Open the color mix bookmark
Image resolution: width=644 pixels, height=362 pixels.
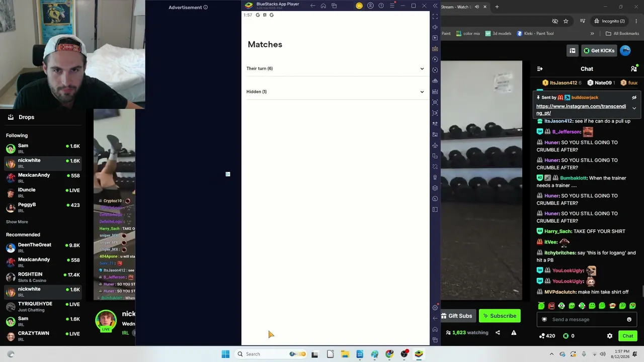(468, 34)
